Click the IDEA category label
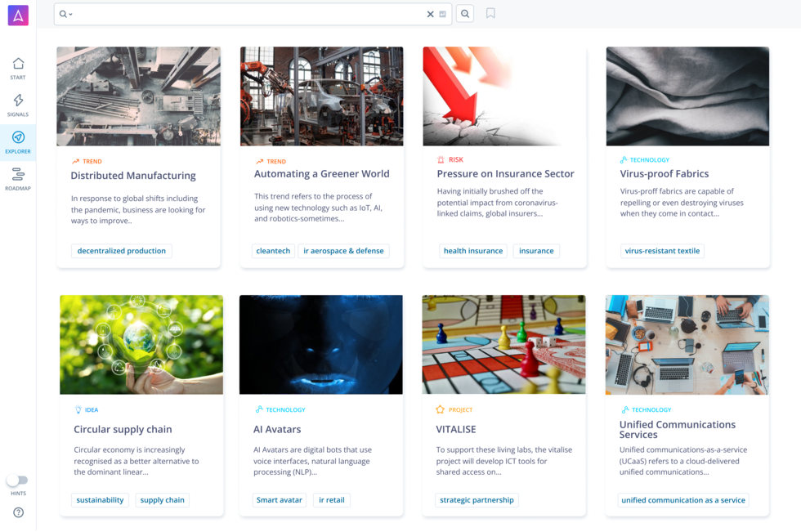The image size is (801, 532). [92, 410]
